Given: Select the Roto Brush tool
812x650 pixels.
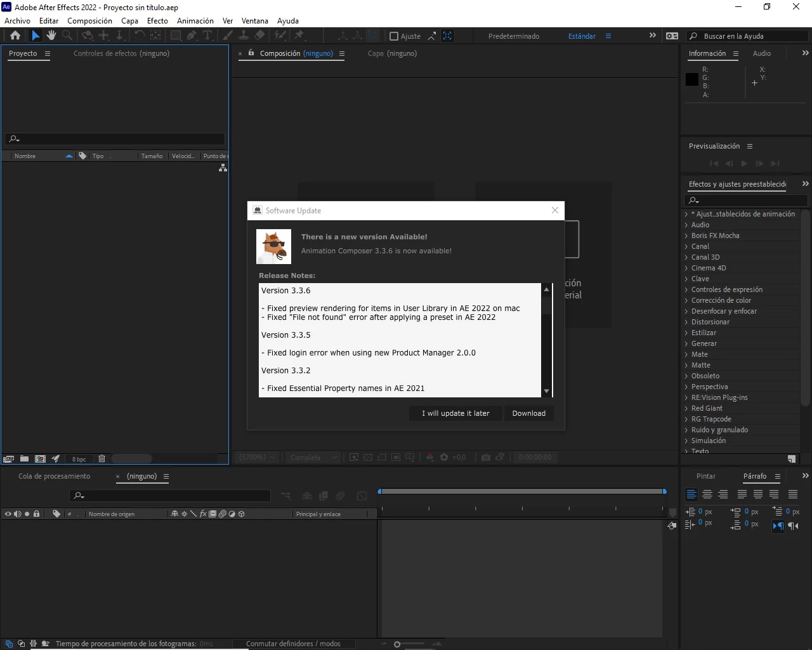Looking at the screenshot, I should [x=280, y=36].
